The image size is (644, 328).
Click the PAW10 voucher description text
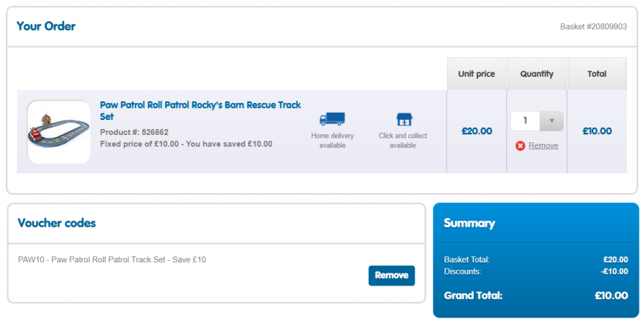(x=112, y=259)
